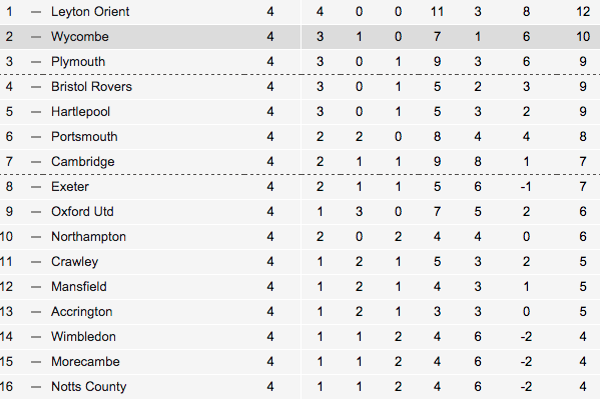This screenshot has height=400, width=600.
Task: Open Portsmouth team entry
Action: [x=84, y=137]
